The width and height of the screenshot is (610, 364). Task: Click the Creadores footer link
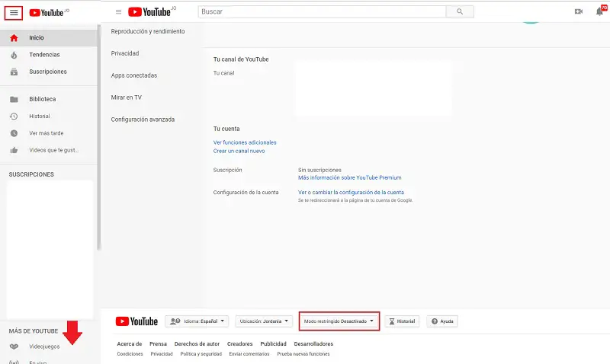(x=240, y=343)
